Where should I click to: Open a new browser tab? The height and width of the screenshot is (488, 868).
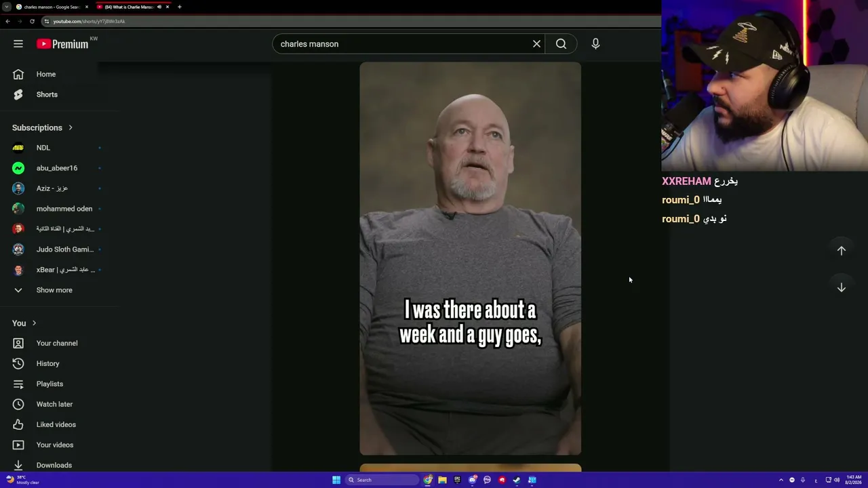(x=180, y=7)
